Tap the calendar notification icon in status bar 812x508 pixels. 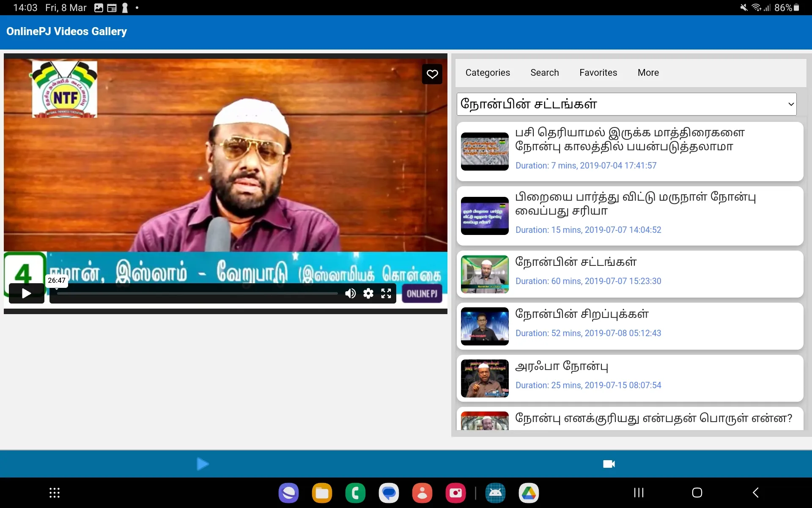[x=112, y=8]
